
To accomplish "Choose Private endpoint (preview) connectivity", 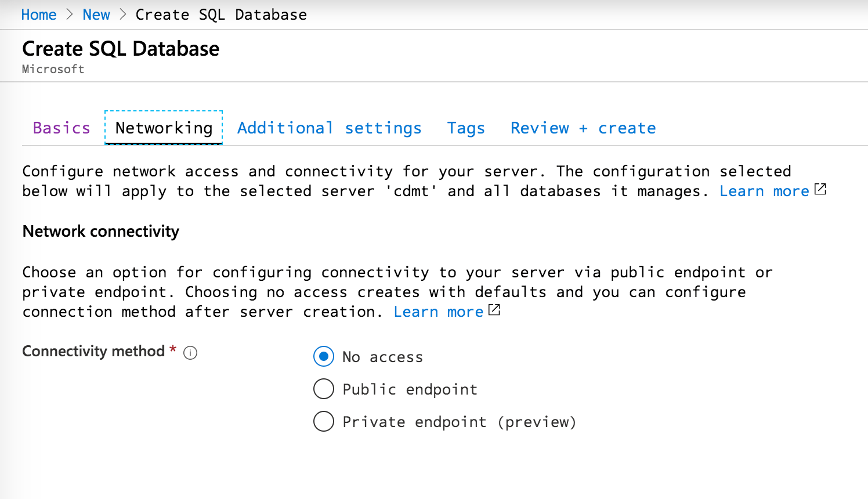I will 324,421.
